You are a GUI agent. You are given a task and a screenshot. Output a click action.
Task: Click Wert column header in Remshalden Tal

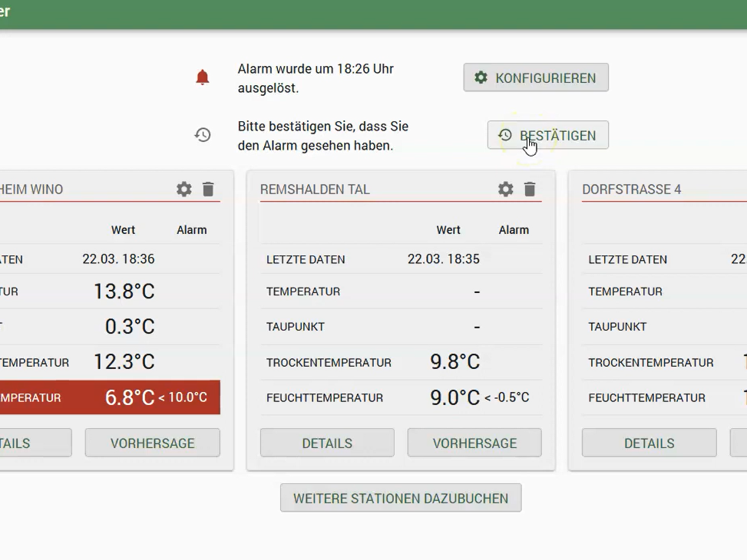[448, 230]
